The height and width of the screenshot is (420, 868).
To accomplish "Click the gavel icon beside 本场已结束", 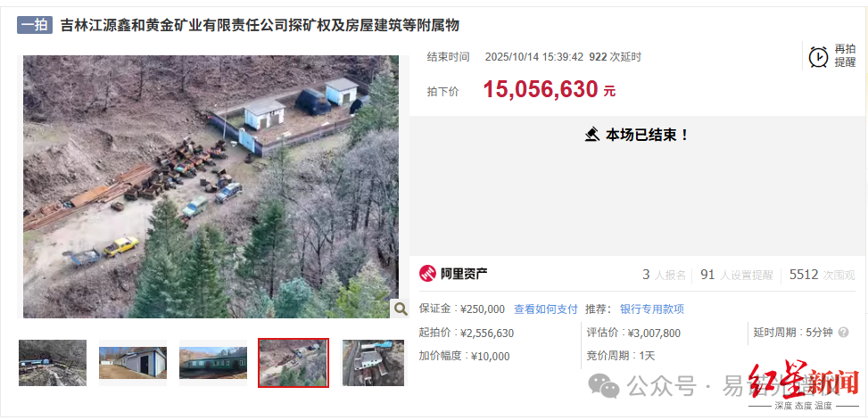I will pos(591,135).
